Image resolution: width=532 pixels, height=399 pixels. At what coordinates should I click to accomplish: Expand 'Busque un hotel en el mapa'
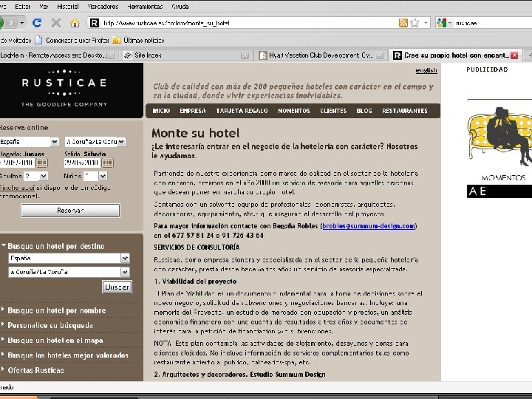coord(55,341)
